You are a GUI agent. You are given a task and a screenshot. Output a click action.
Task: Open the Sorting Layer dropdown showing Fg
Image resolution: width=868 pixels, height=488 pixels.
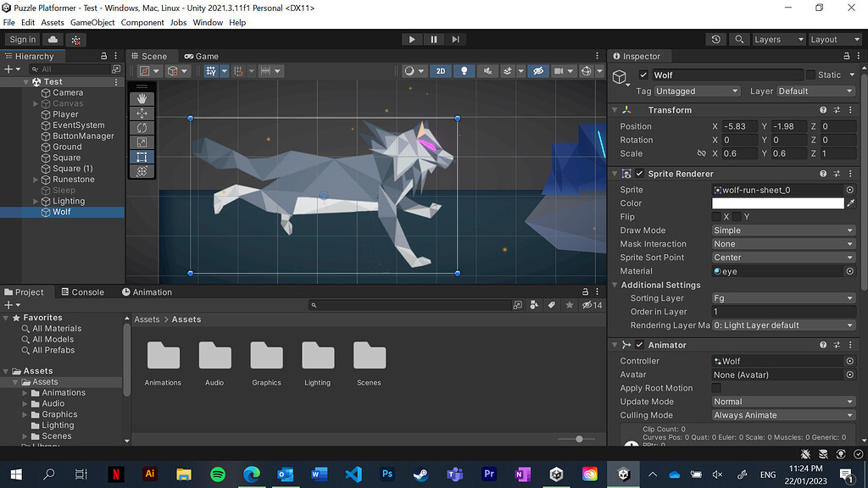(782, 297)
